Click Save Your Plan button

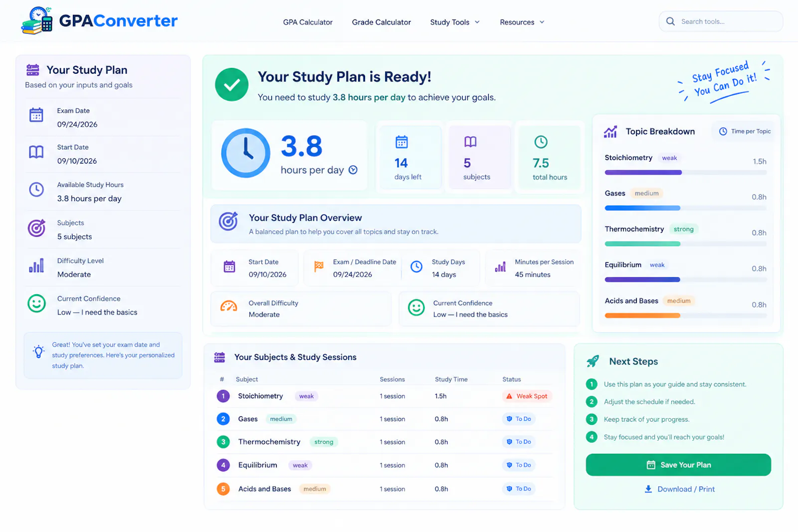tap(678, 465)
